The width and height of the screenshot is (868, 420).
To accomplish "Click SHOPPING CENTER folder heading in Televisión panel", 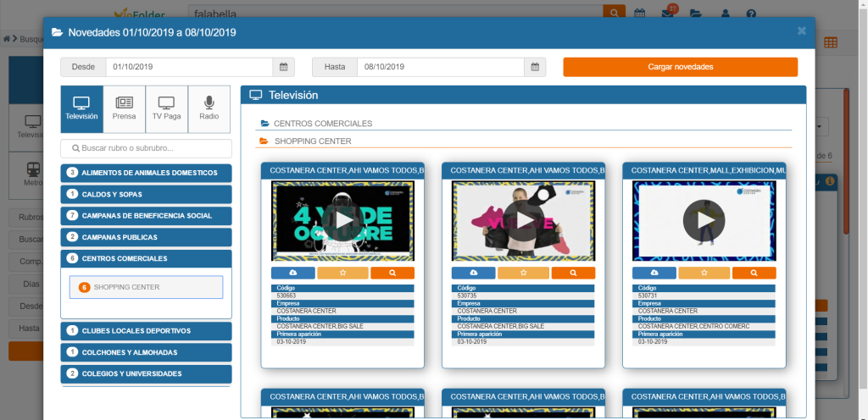I will click(x=313, y=141).
